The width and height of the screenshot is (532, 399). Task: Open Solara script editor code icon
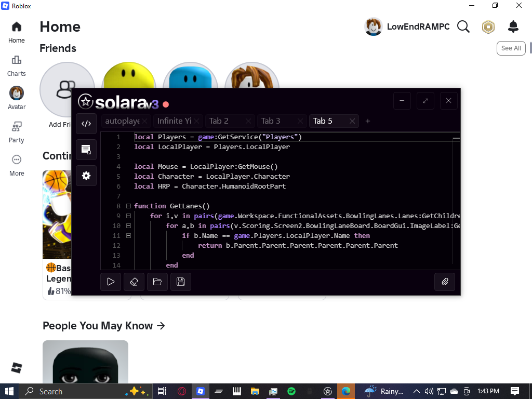(x=86, y=124)
